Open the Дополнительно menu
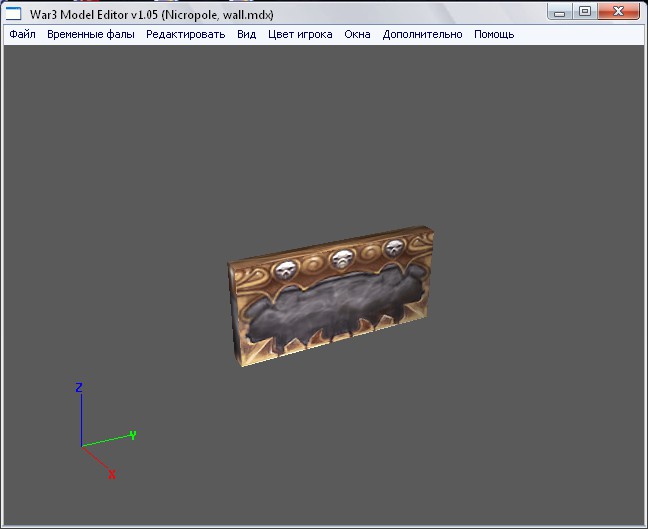This screenshot has width=648, height=529. click(x=422, y=34)
